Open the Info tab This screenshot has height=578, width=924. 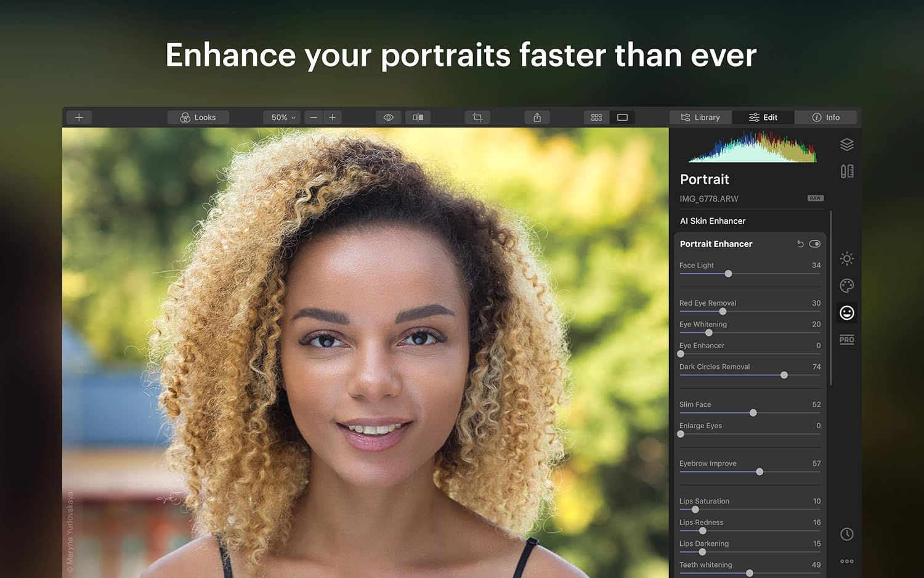pos(826,117)
